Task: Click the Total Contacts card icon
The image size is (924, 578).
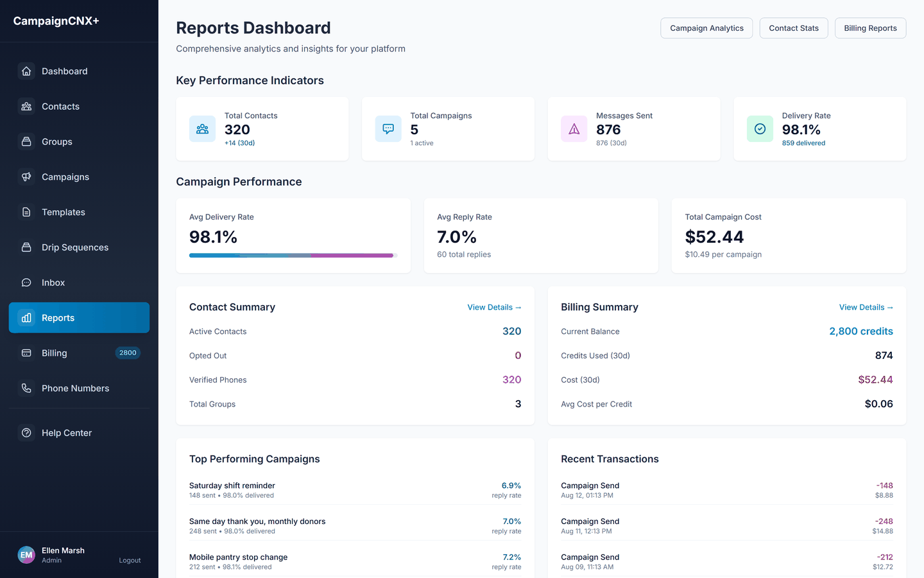Action: 202,129
